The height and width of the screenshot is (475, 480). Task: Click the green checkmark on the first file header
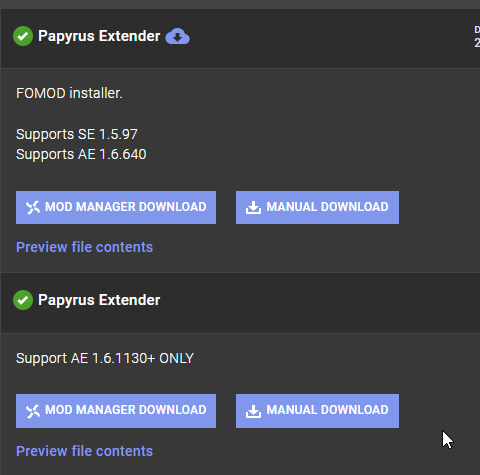(23, 36)
